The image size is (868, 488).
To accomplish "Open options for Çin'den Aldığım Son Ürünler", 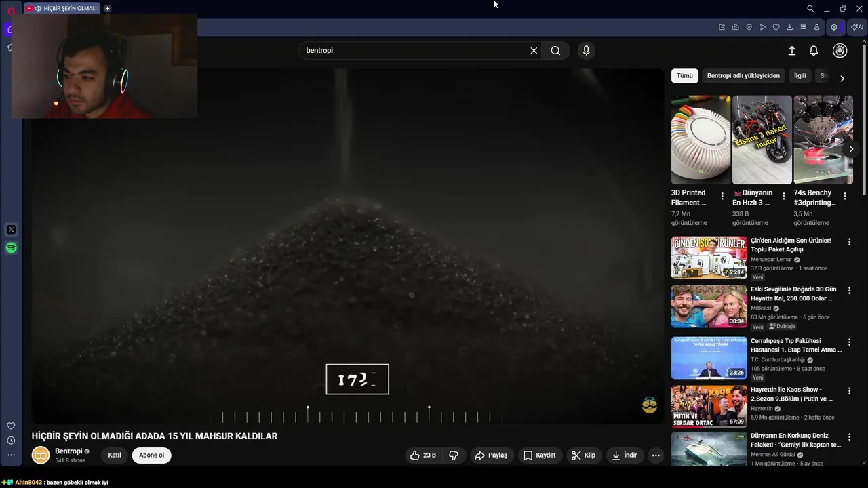I will tap(849, 242).
